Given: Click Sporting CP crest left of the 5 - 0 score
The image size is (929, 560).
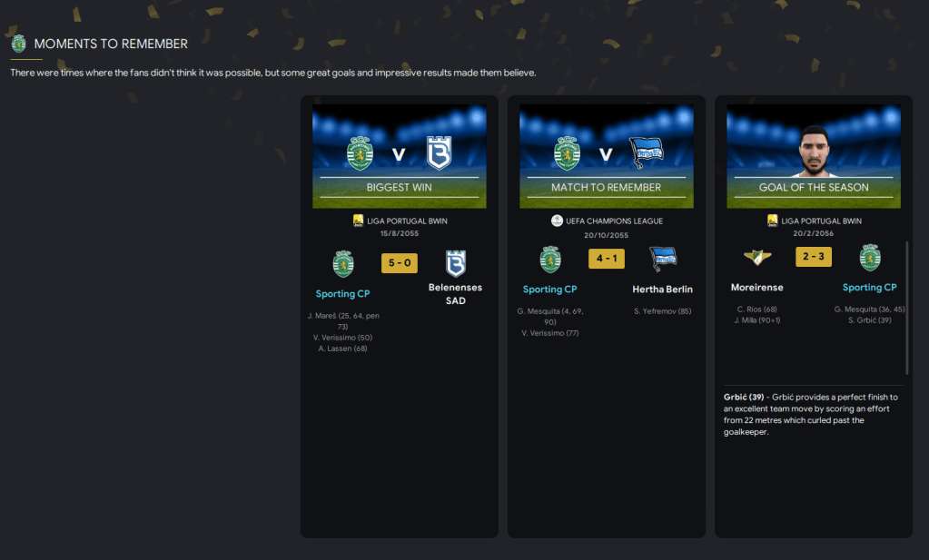Looking at the screenshot, I should (343, 264).
